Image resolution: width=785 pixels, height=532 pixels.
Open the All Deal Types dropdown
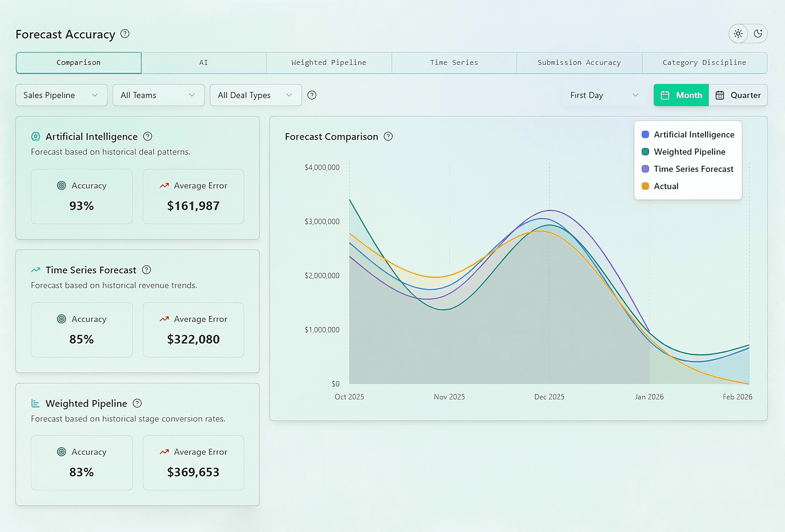256,95
